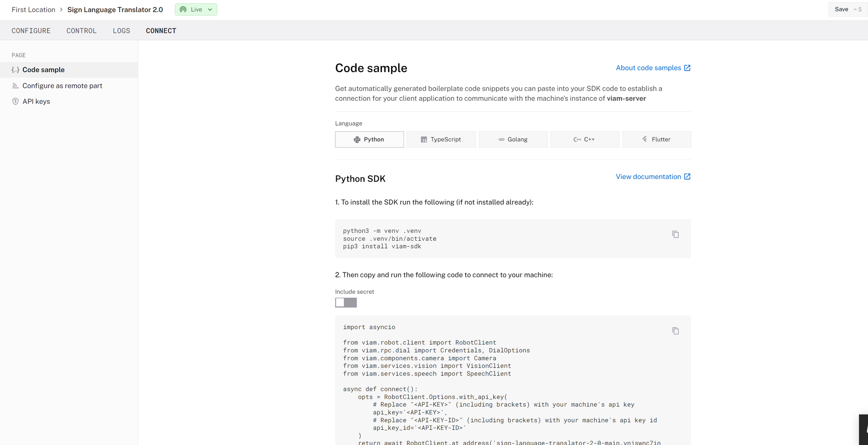The width and height of the screenshot is (868, 445).
Task: Click the external link icon beside About code samples
Action: tap(687, 68)
